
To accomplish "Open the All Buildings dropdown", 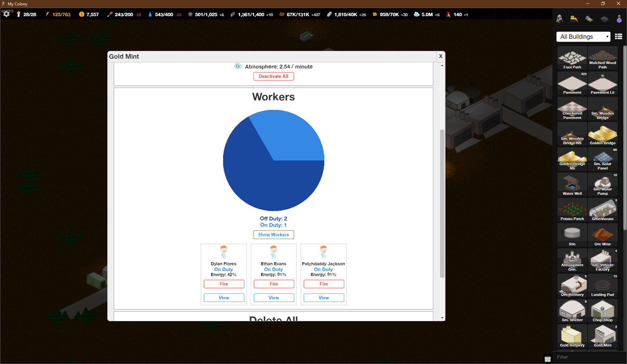I will 583,37.
